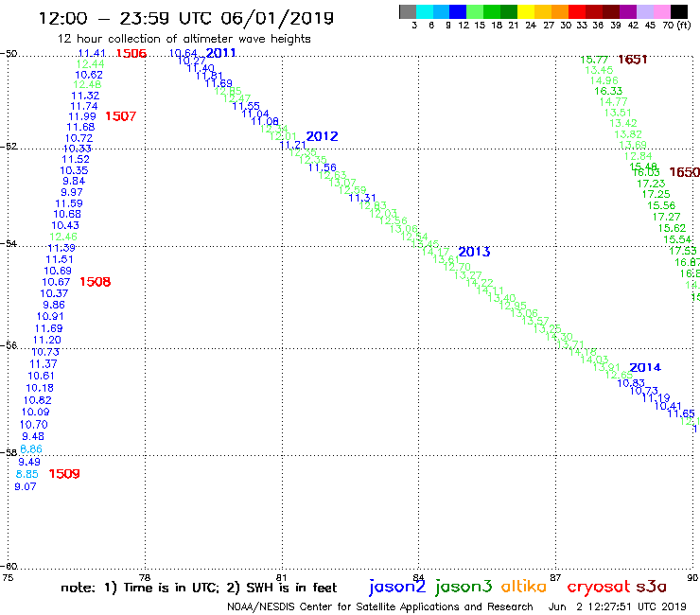Select the green value 12.46

coord(63,237)
